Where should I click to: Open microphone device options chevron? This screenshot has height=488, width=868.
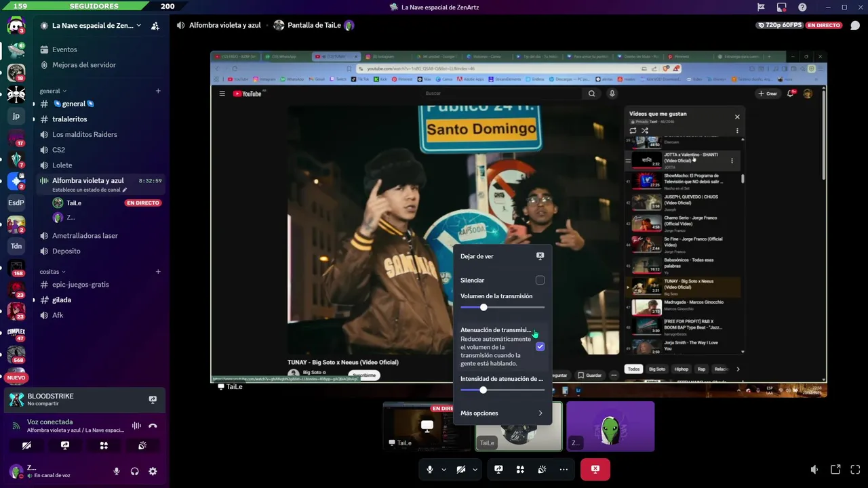(443, 469)
